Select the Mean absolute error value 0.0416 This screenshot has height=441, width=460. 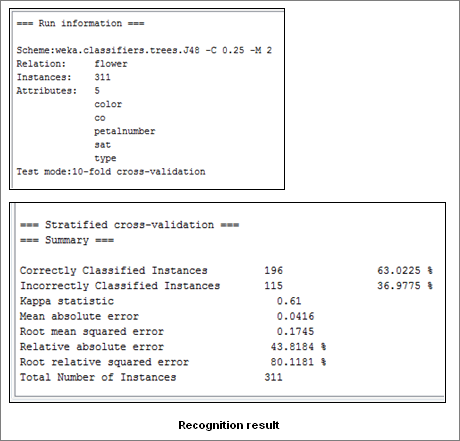[295, 316]
